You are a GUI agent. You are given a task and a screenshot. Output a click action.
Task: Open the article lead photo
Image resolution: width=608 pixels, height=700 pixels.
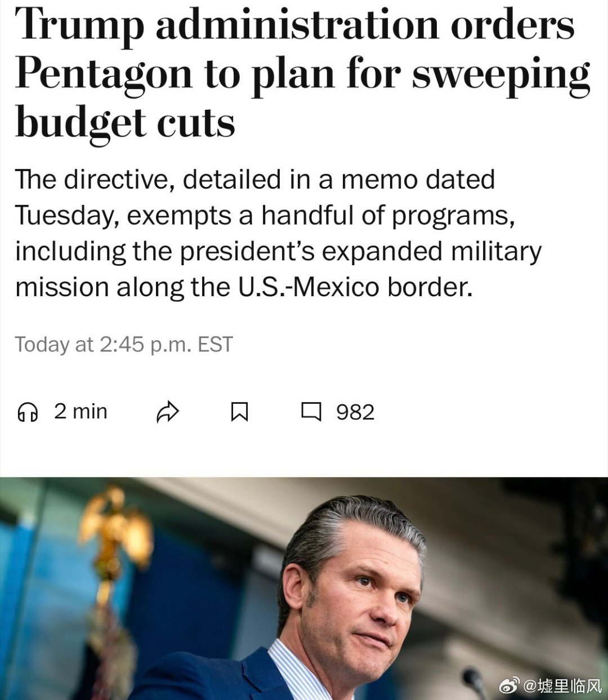pos(304,588)
